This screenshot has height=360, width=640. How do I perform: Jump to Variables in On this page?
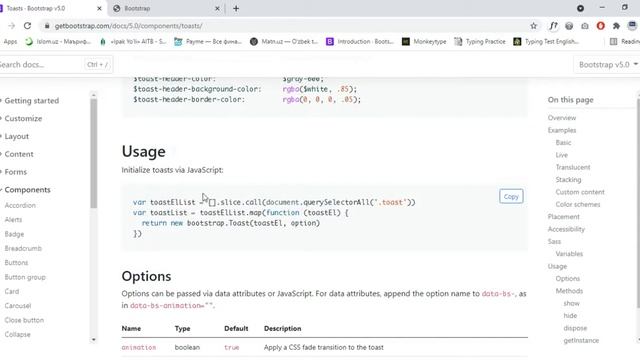click(569, 254)
